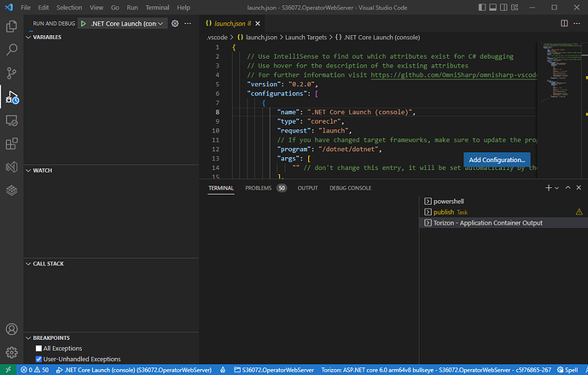Open Remote Explorer in the activity bar
Image resolution: width=588 pixels, height=375 pixels.
[x=12, y=120]
